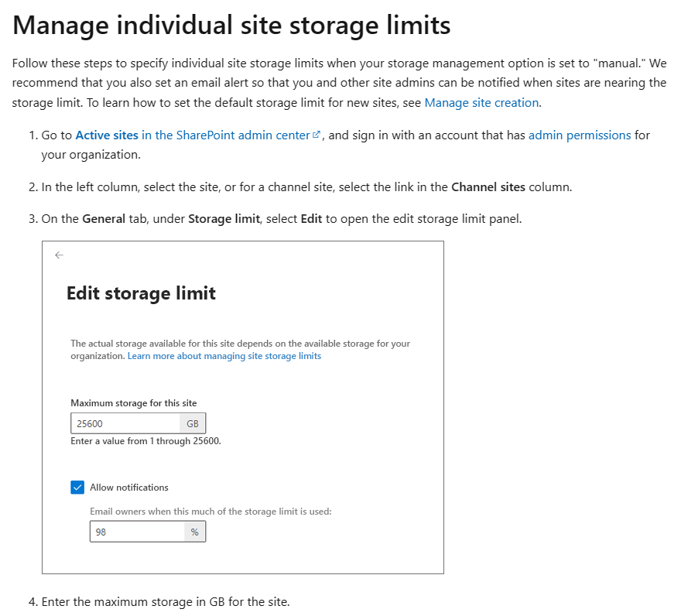681x616 pixels.
Task: Follow the admin permissions link
Action: tap(580, 135)
